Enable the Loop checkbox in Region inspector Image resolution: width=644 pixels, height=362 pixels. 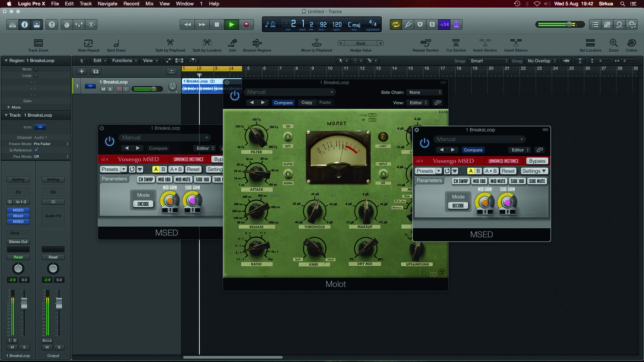[x=36, y=75]
